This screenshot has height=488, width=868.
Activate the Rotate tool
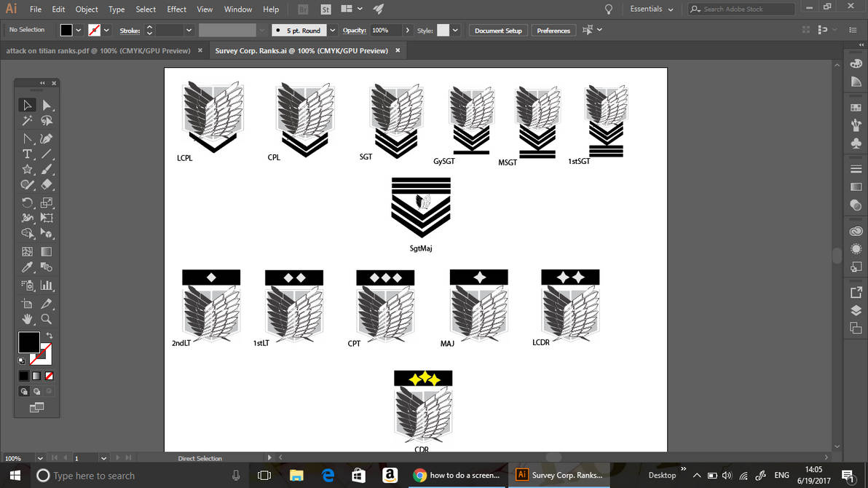[x=26, y=202]
